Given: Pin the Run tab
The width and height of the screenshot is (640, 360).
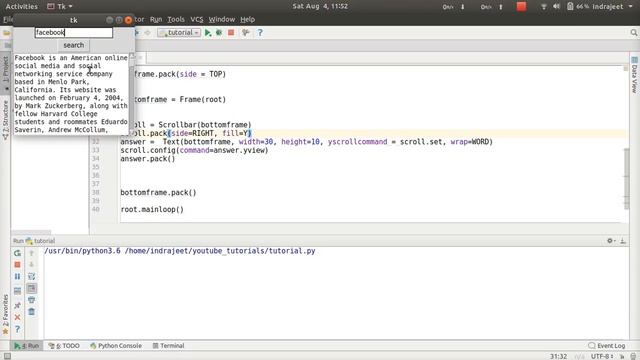Looking at the screenshot, I should point(17,305).
